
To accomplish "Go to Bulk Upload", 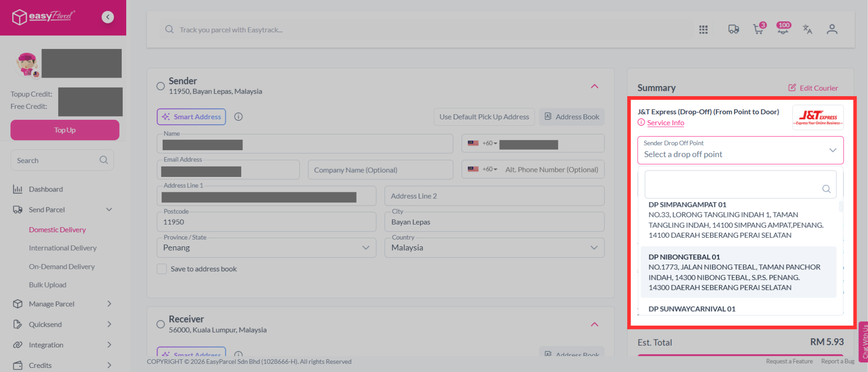I will 48,285.
